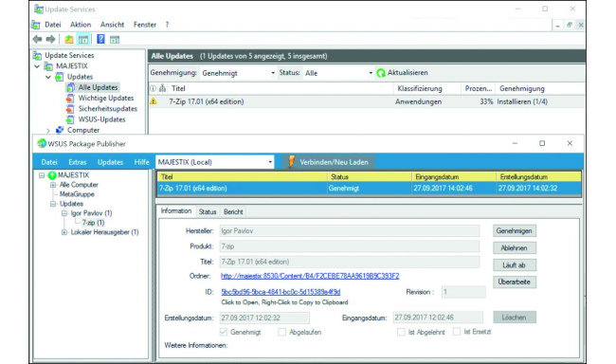Viewport: 616px width, 364px height.
Task: Toggle the Ist Abgelehnt checkbox
Action: click(x=401, y=332)
